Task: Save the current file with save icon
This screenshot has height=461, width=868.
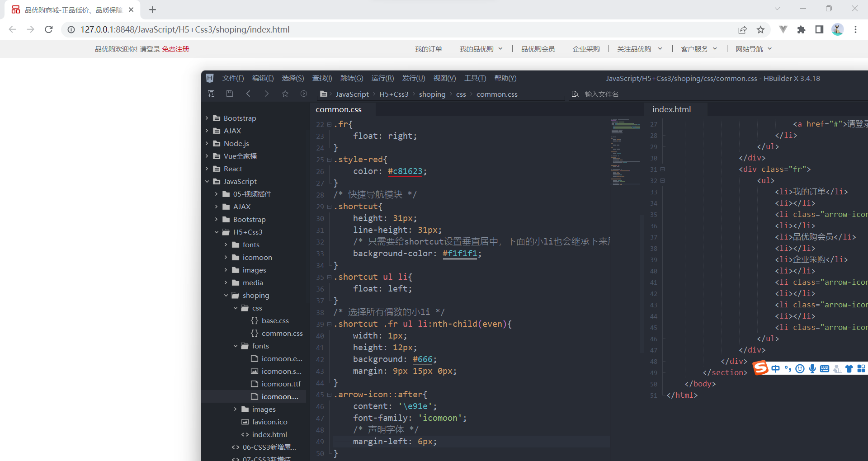Action: pyautogui.click(x=229, y=94)
